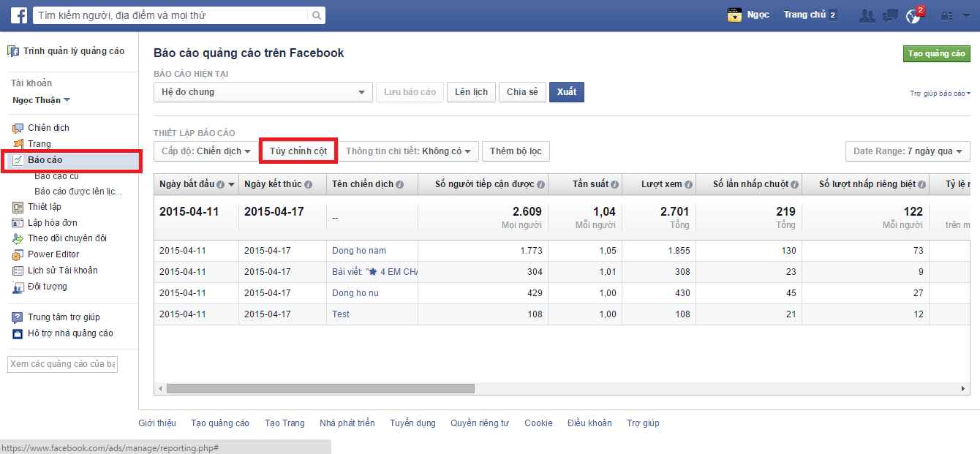
Task: Open Báo cáo được lên lịch sub-item
Action: pyautogui.click(x=78, y=192)
